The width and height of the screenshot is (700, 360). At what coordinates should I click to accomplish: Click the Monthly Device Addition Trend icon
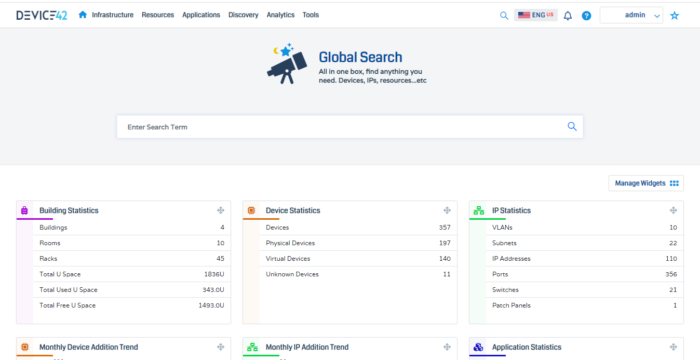coord(25,347)
